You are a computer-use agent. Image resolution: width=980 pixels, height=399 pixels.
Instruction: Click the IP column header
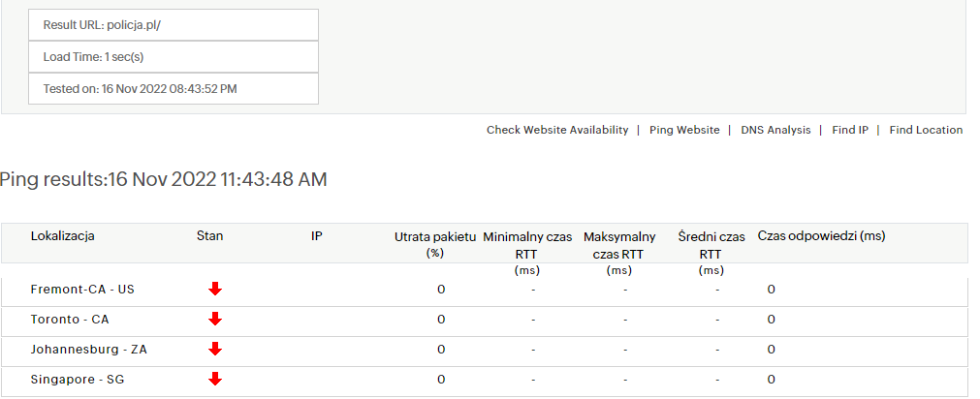(317, 235)
